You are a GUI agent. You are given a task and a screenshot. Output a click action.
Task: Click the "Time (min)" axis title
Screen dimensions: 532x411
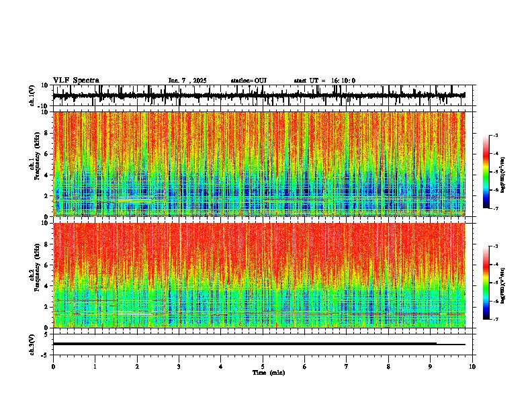coord(269,373)
